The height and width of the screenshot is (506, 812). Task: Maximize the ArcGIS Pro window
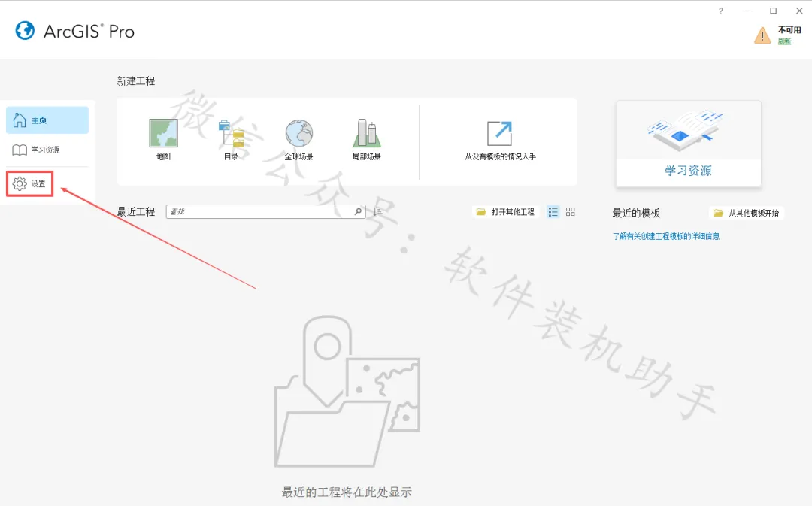click(x=773, y=11)
